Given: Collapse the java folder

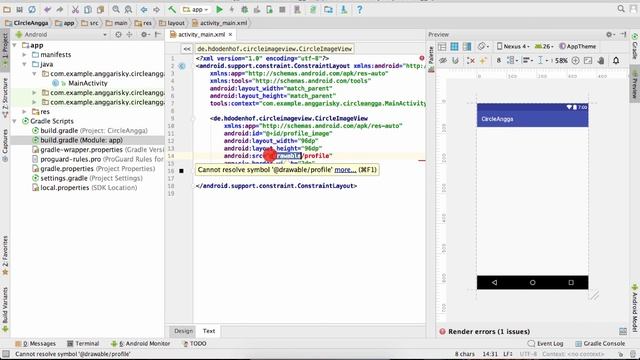Looking at the screenshot, I should click(24, 64).
